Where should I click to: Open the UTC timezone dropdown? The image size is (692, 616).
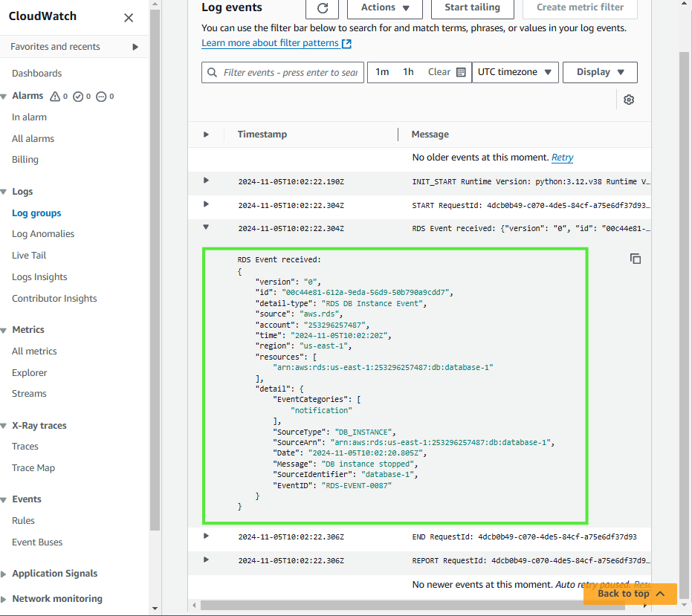[x=515, y=72]
